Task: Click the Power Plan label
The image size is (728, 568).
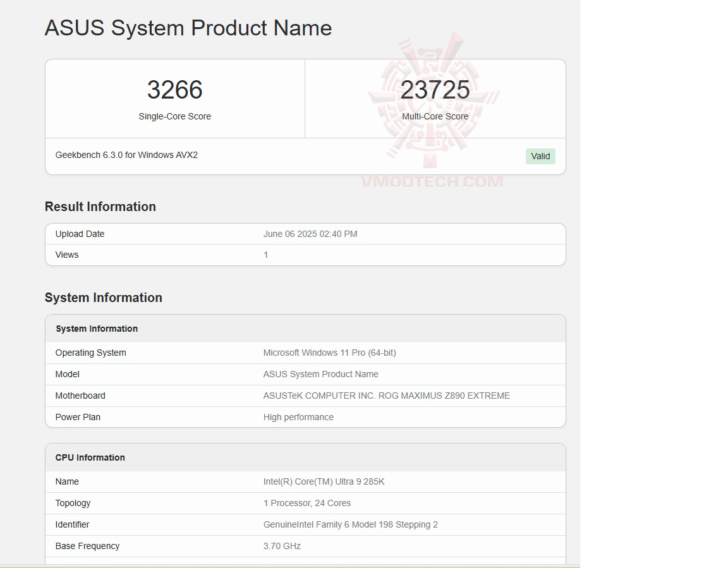Action: click(x=78, y=417)
